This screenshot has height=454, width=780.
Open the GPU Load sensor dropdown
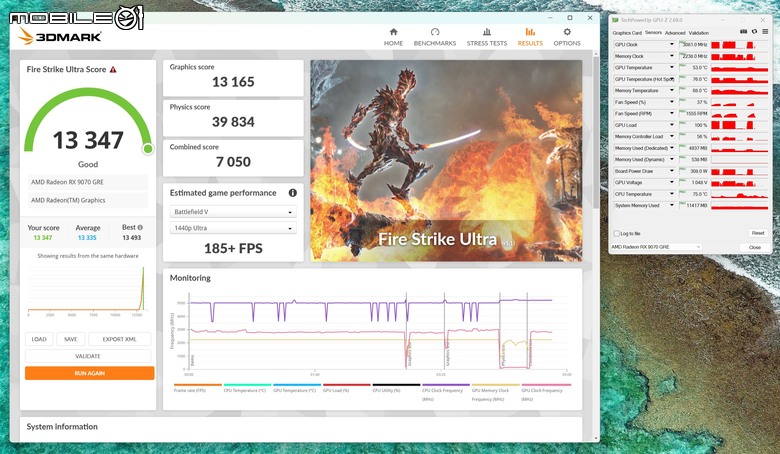(x=672, y=125)
